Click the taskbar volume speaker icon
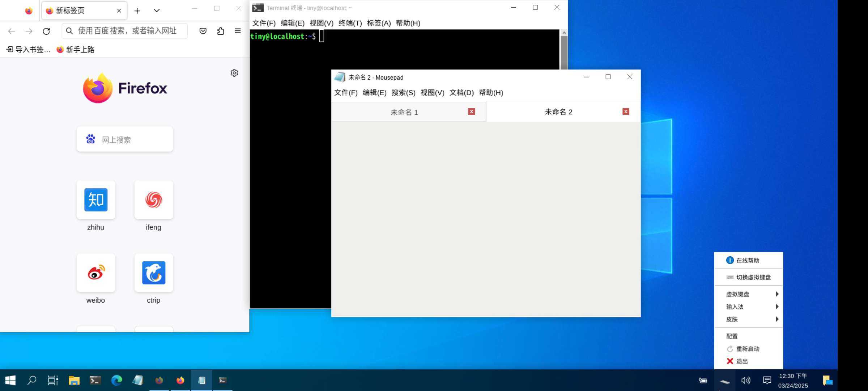The width and height of the screenshot is (868, 391). pyautogui.click(x=745, y=380)
